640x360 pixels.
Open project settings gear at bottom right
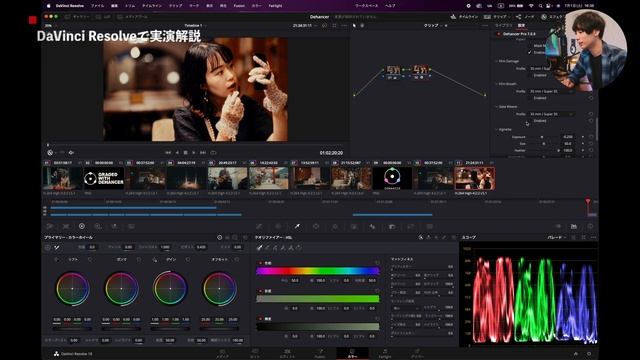point(589,354)
